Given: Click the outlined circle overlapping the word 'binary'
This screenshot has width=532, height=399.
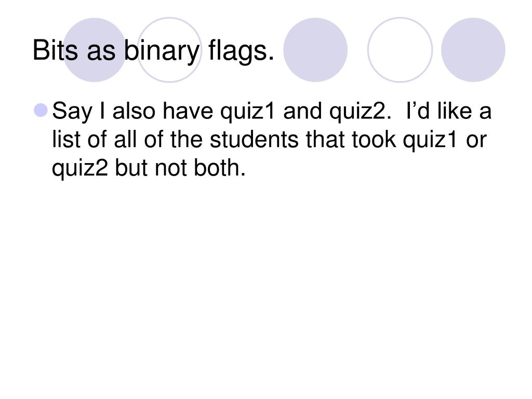Looking at the screenshot, I should 169,50.
